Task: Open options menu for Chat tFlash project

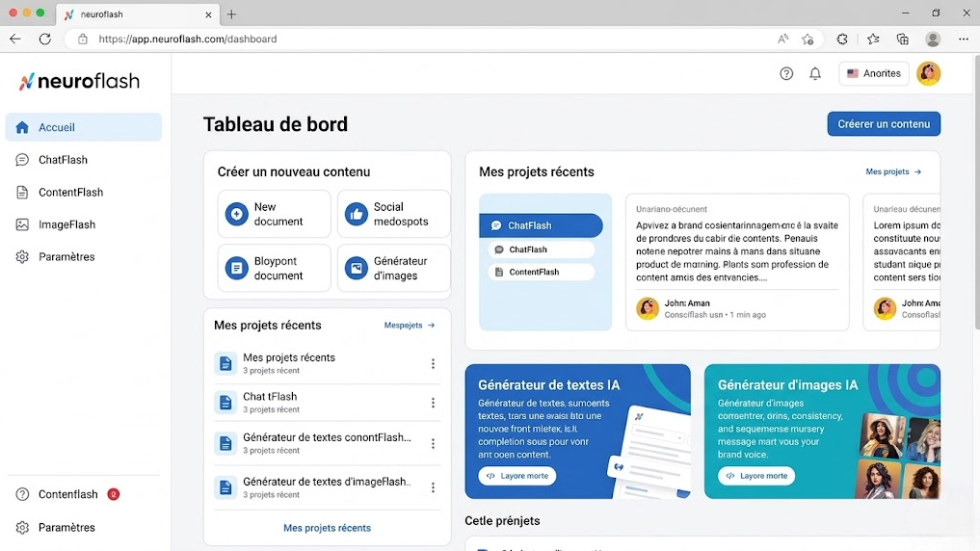Action: tap(433, 403)
